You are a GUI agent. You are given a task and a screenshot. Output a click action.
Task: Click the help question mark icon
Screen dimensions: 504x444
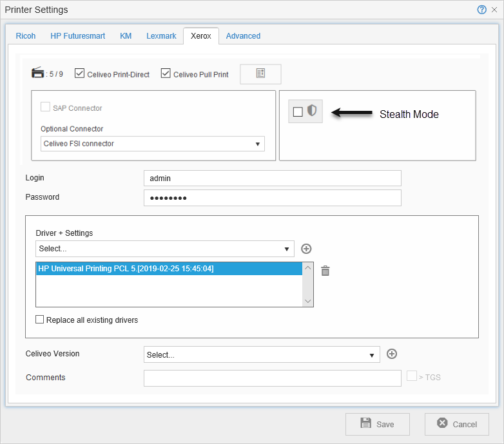click(481, 10)
